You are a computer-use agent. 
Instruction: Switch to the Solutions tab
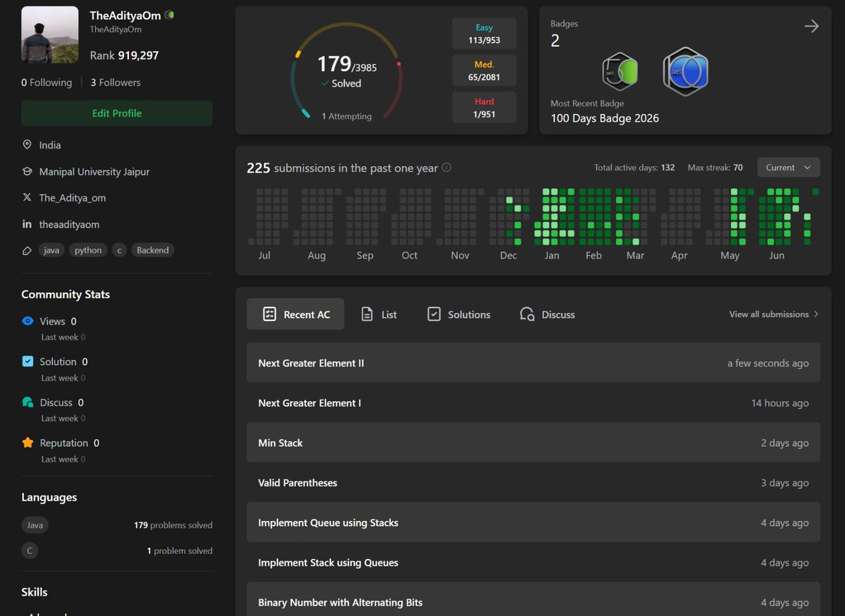(x=459, y=314)
